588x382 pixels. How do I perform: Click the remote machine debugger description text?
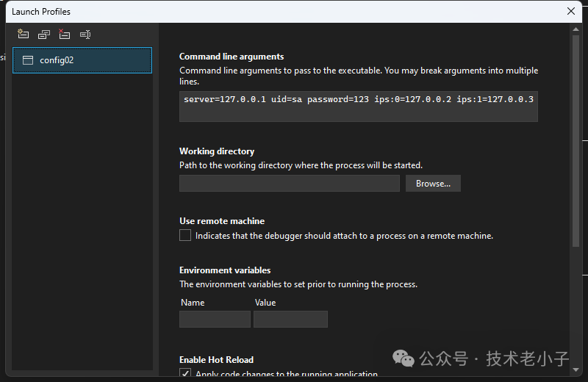pos(344,236)
